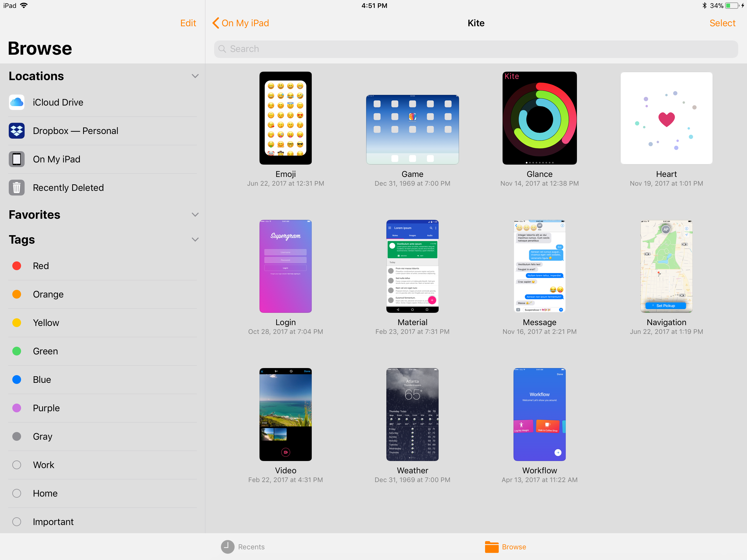The height and width of the screenshot is (560, 747).
Task: Open the Glance file thumbnail
Action: [x=539, y=118]
